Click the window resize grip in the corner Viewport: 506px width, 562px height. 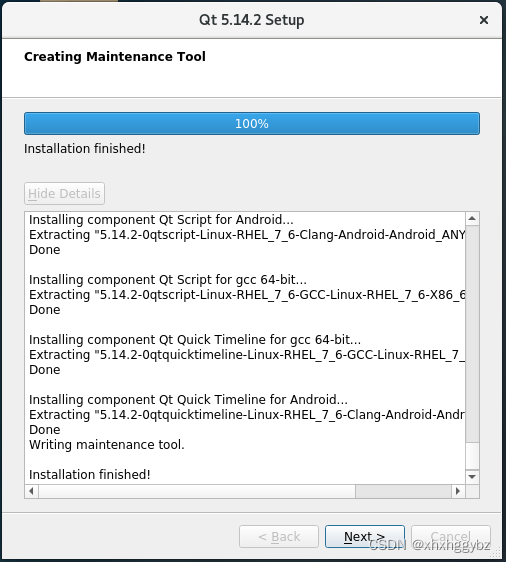click(x=496, y=553)
